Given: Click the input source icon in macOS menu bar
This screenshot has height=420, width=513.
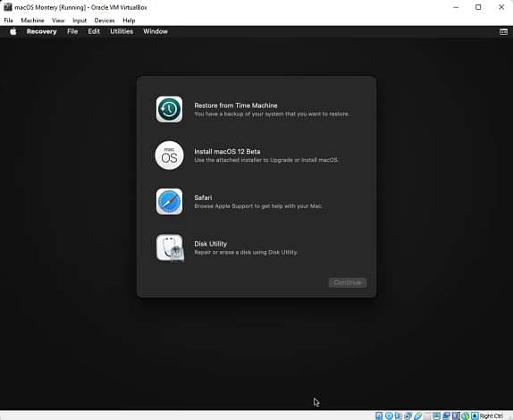Looking at the screenshot, I should point(503,32).
